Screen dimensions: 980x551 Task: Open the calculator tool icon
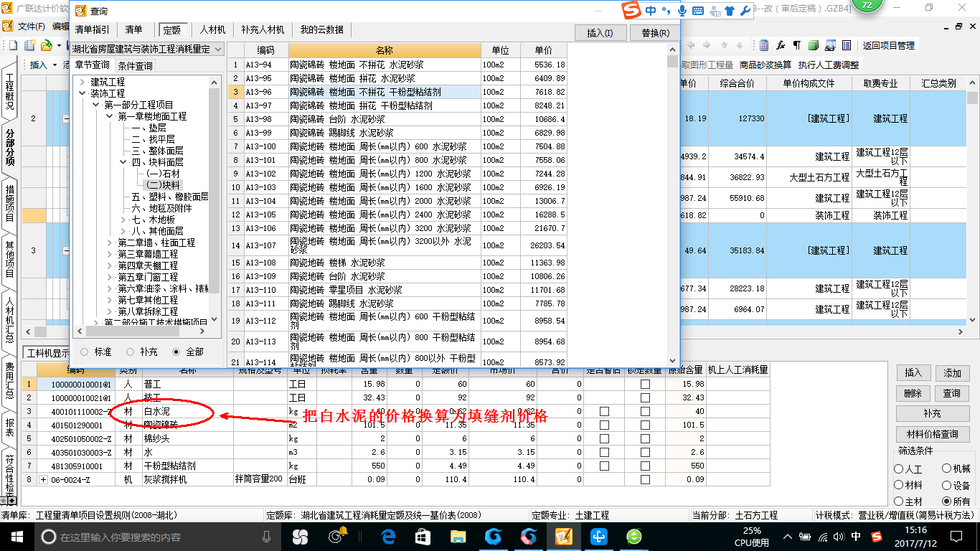(764, 45)
